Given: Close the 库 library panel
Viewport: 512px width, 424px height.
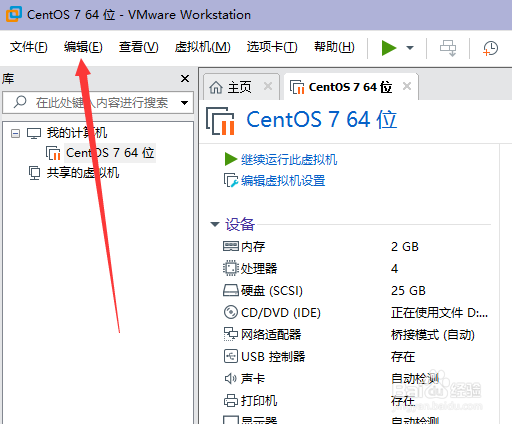Looking at the screenshot, I should (185, 79).
